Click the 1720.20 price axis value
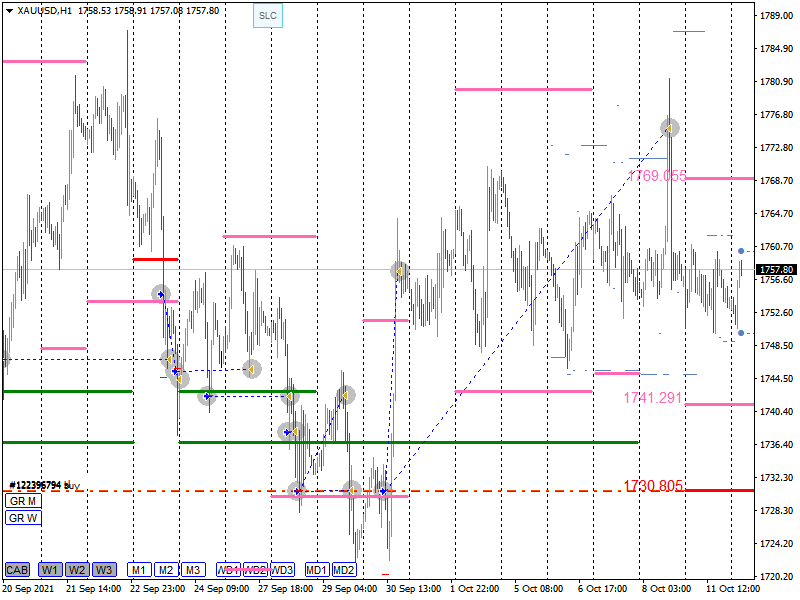The height and width of the screenshot is (600, 800). click(x=777, y=577)
